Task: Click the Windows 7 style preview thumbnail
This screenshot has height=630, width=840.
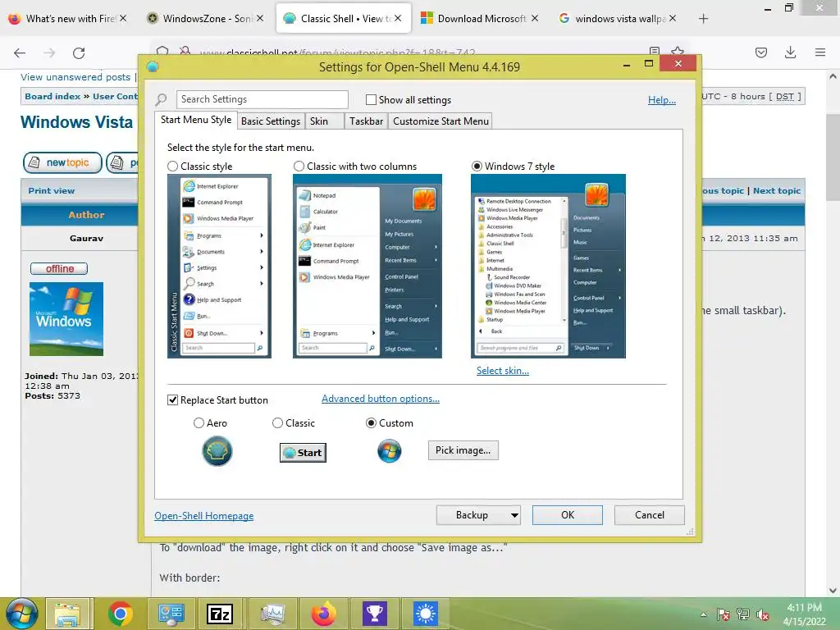Action: tap(548, 267)
